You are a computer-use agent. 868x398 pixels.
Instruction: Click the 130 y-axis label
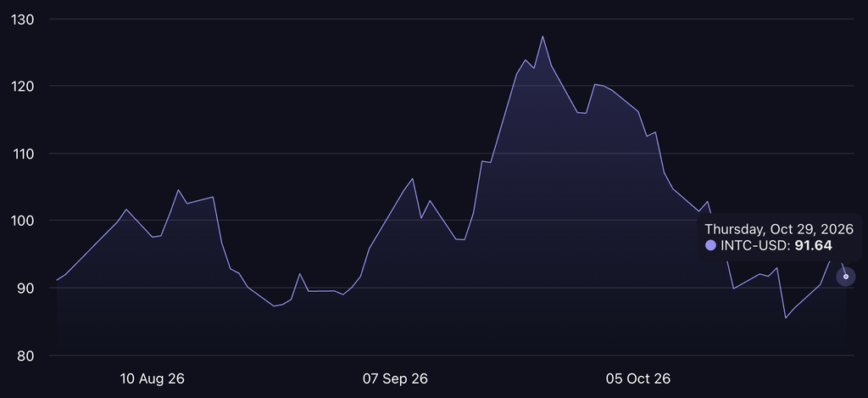[23, 20]
